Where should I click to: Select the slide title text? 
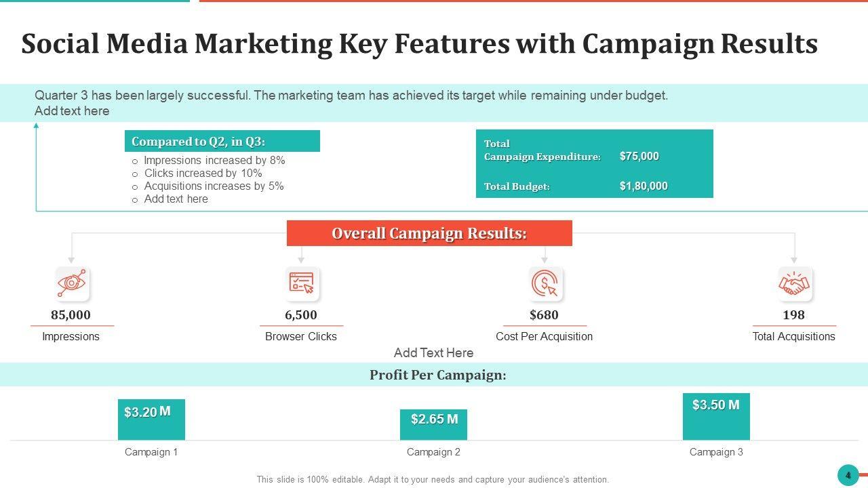(419, 44)
